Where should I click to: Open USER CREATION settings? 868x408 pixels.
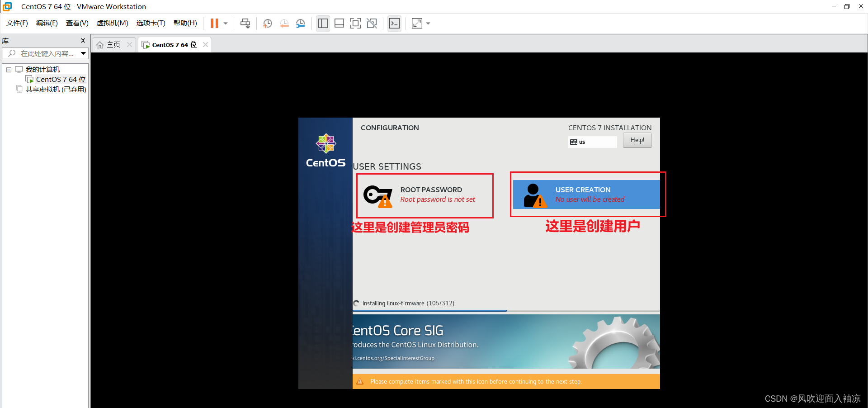(586, 195)
